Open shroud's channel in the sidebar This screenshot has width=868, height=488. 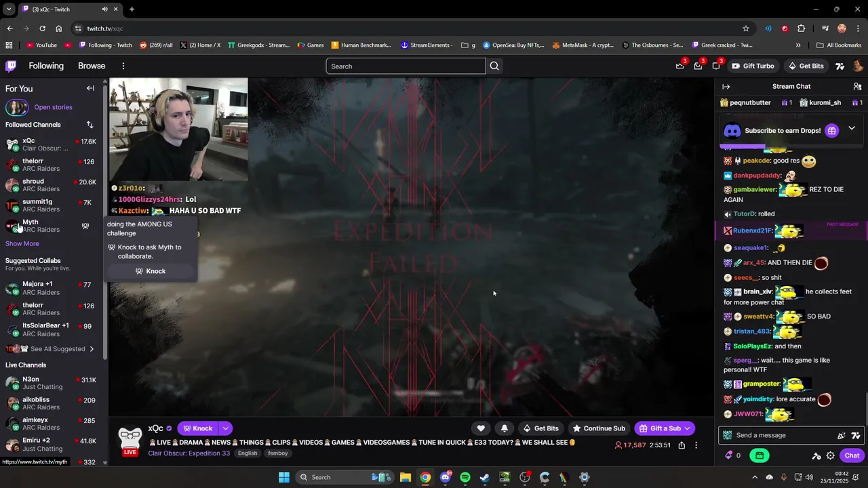(51, 185)
